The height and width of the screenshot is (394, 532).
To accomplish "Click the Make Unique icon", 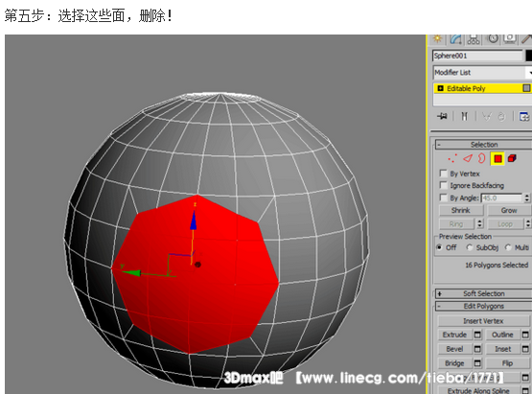I will [487, 117].
